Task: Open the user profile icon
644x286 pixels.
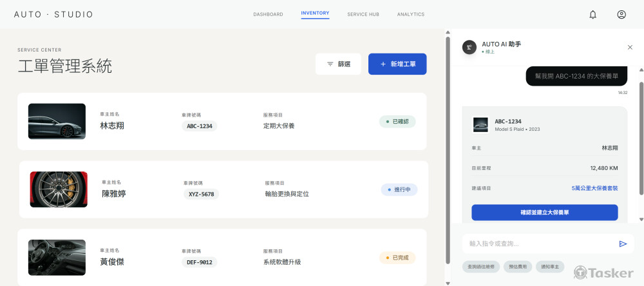Action: tap(621, 14)
